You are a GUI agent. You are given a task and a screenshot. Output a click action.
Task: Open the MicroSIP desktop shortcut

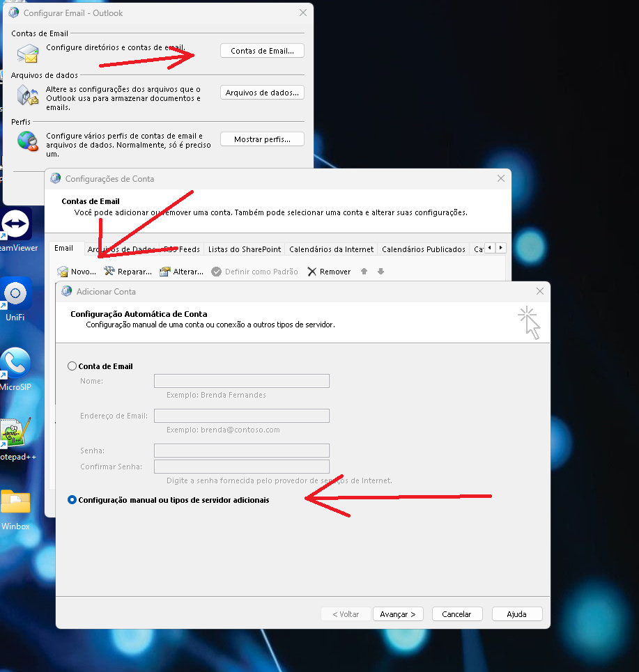[15, 364]
